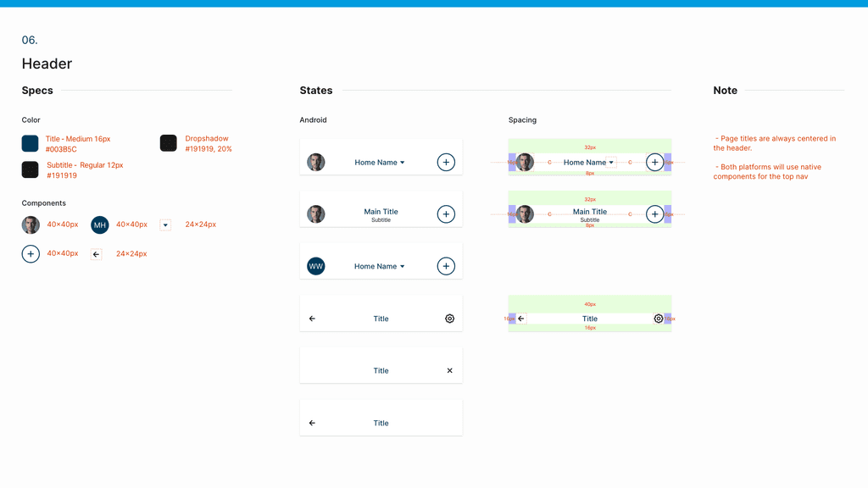Click the back arrow in the bottom Android Title header
Viewport: 868px width, 488px height.
point(312,423)
